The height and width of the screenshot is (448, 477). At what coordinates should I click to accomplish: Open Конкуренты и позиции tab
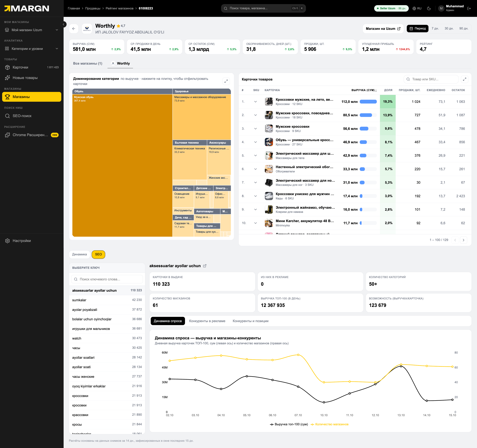pyautogui.click(x=250, y=321)
